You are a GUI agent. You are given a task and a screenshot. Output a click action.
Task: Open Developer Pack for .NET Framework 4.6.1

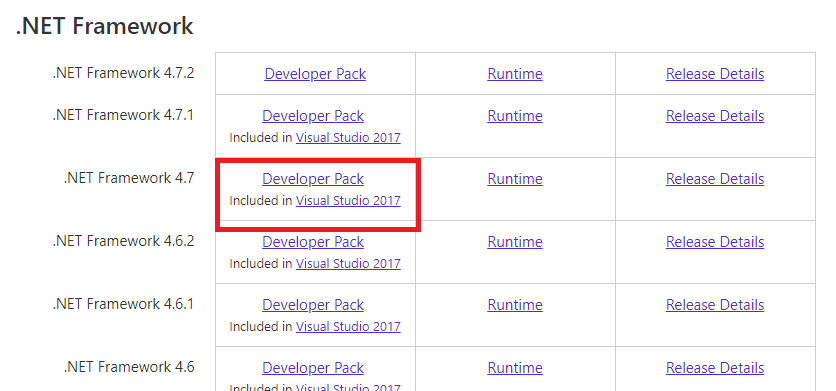(x=313, y=305)
